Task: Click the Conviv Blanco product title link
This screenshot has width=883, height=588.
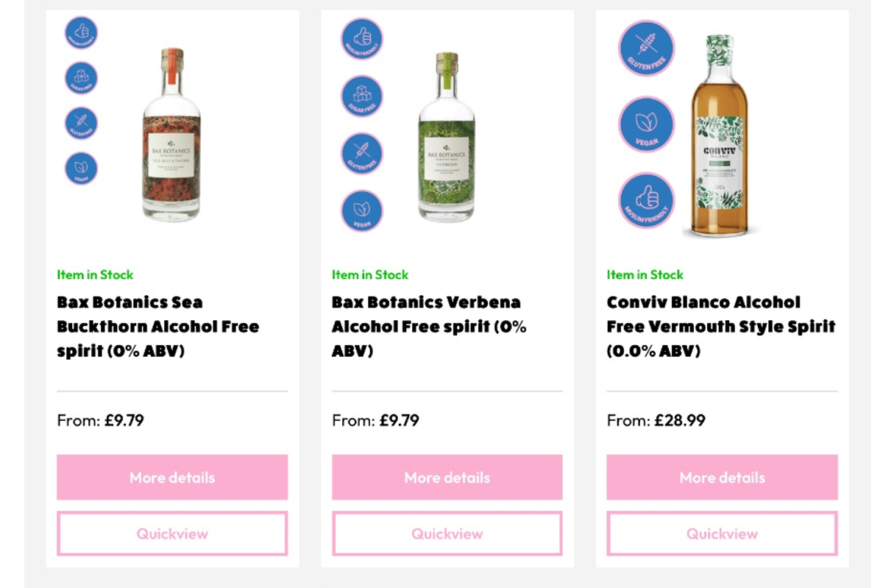Action: pos(721,326)
